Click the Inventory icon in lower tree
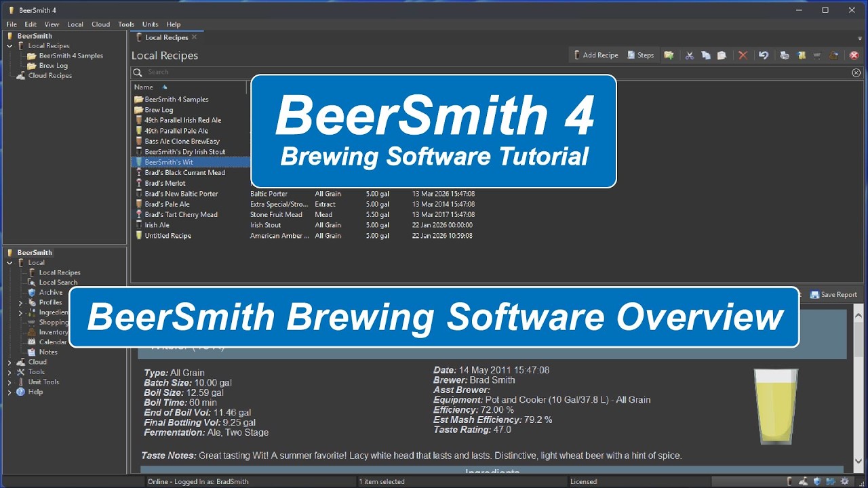The height and width of the screenshot is (488, 868). click(x=32, y=332)
